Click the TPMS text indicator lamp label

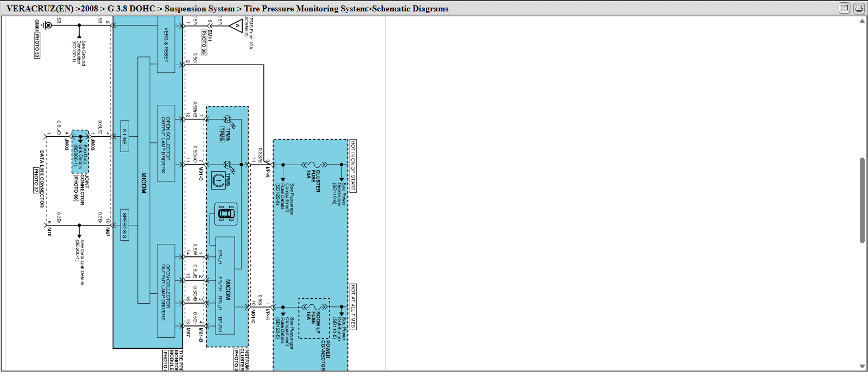pos(222,134)
